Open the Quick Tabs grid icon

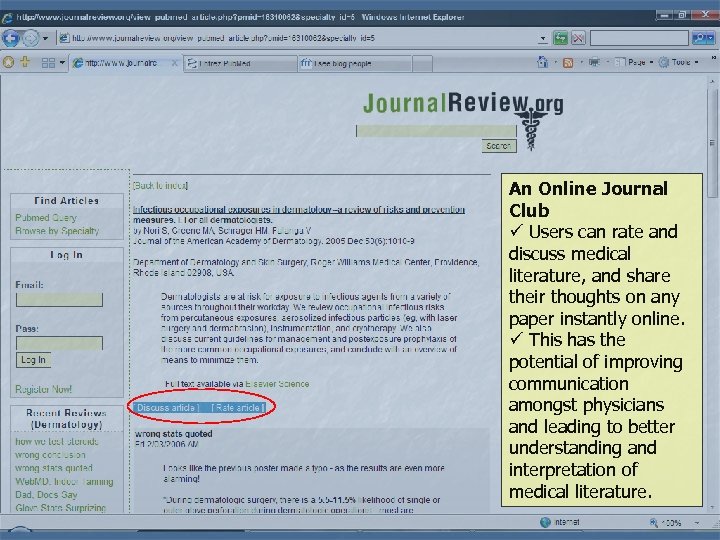(x=48, y=62)
